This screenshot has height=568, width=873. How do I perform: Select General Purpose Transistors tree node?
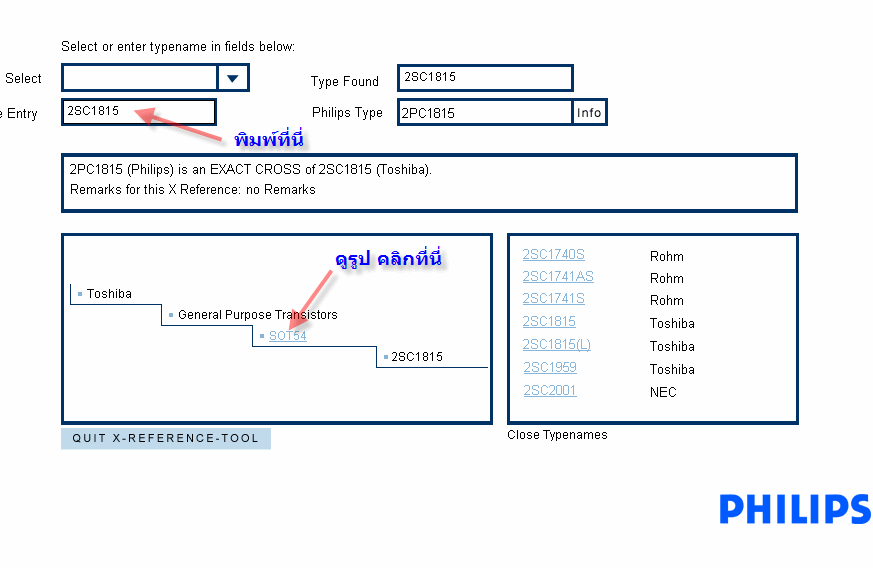point(258,315)
